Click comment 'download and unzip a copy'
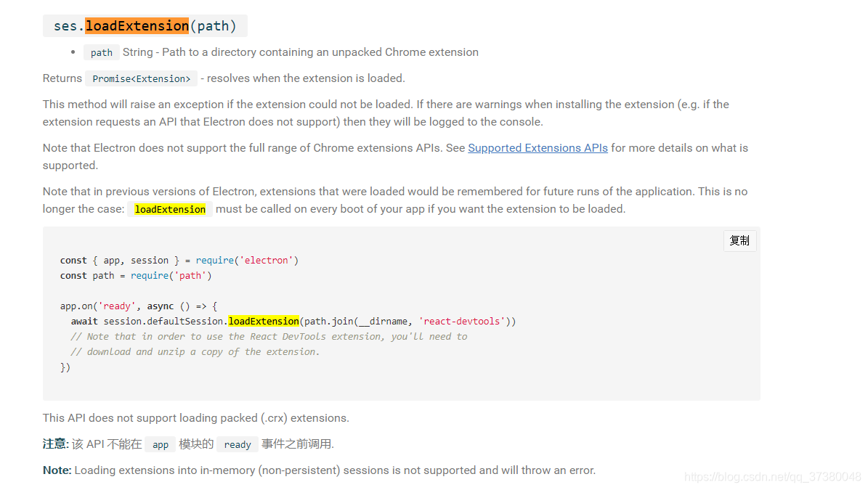The height and width of the screenshot is (490, 868). (195, 352)
